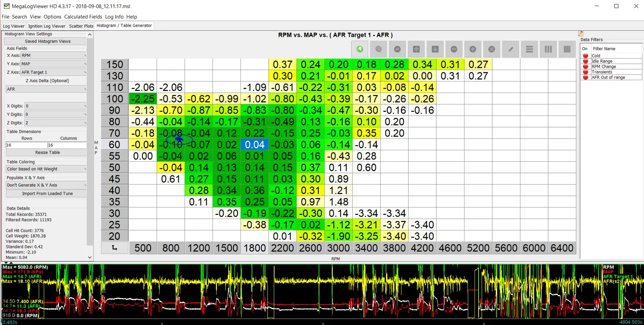Viewport: 644px width, 325px height.
Task: Switch to the Log Viewer tab
Action: (x=14, y=26)
